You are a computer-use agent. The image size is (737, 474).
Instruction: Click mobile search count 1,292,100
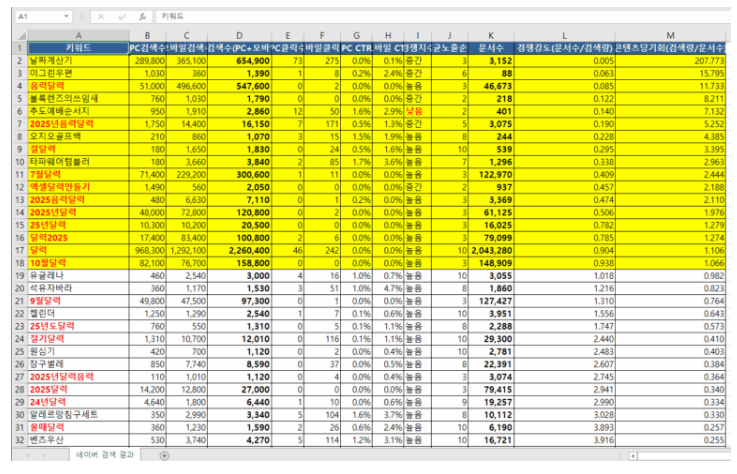pyautogui.click(x=187, y=251)
